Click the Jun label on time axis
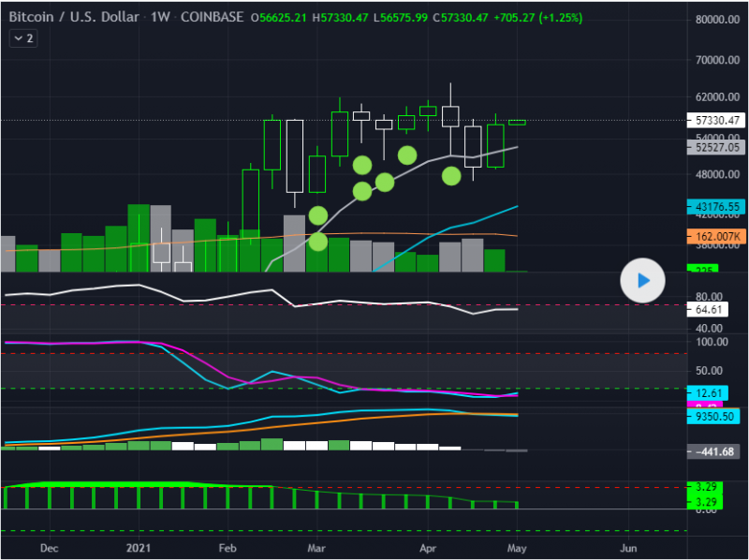The height and width of the screenshot is (560, 749). [x=628, y=547]
